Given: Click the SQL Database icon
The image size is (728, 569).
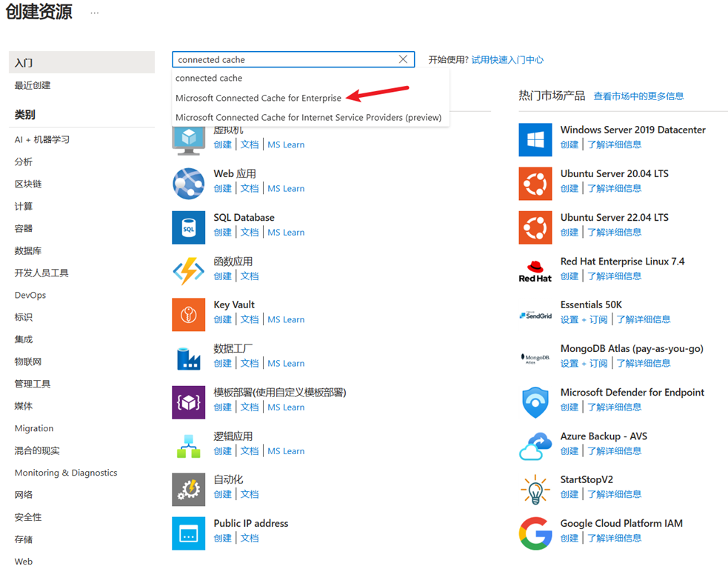Looking at the screenshot, I should [x=189, y=227].
